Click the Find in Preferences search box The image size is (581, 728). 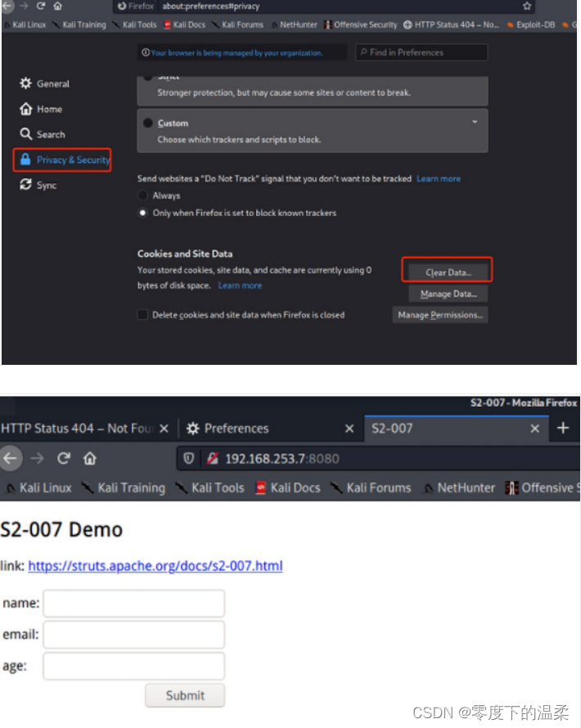point(421,52)
